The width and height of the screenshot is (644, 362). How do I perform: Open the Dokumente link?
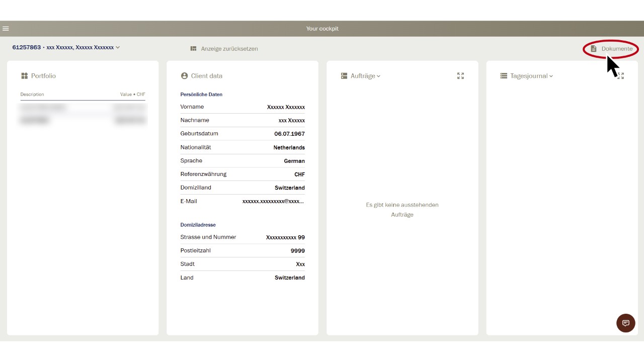(617, 49)
